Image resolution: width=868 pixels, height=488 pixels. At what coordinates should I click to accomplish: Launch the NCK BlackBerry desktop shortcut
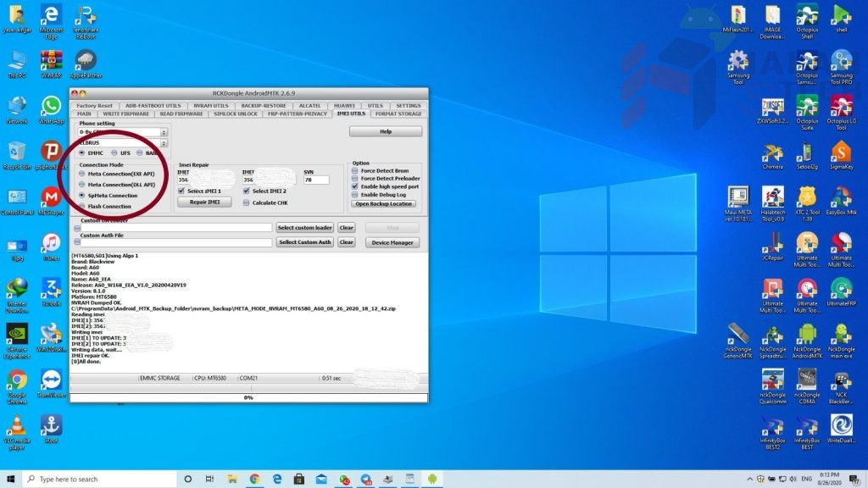point(841,386)
